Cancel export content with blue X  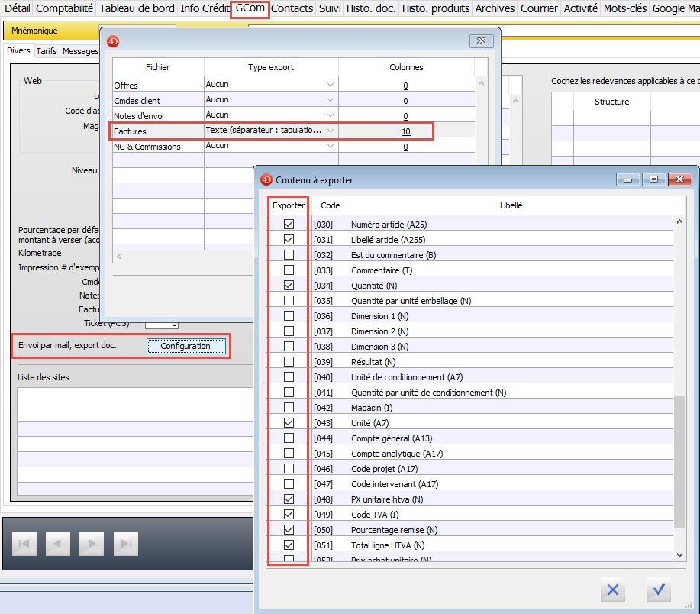611,590
